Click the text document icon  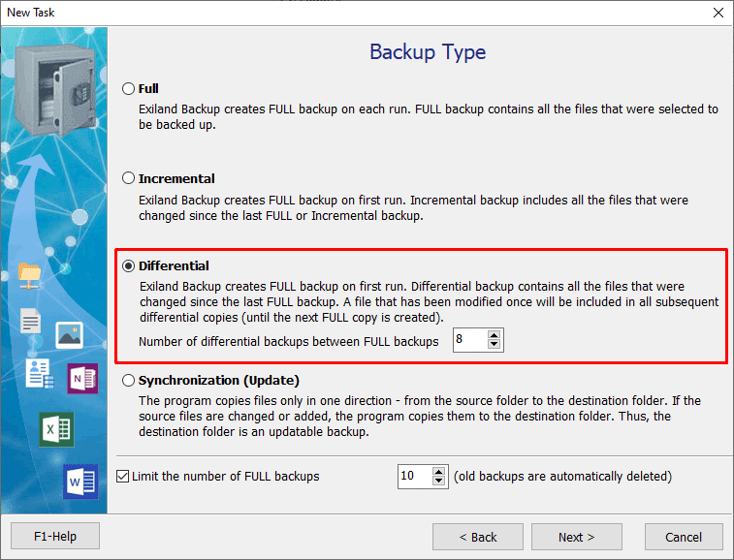(30, 321)
